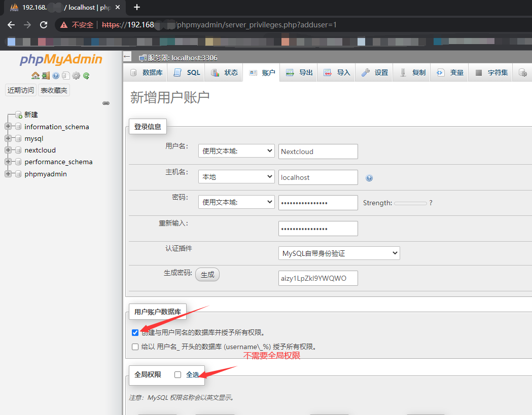
Task: Open the 认证插件 MySQL自带身份验证 dropdown
Action: (x=339, y=253)
